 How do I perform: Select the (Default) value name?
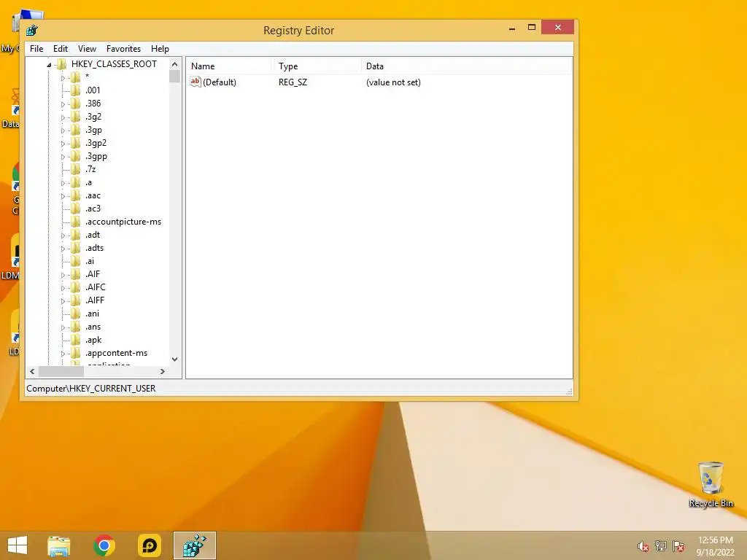[220, 82]
